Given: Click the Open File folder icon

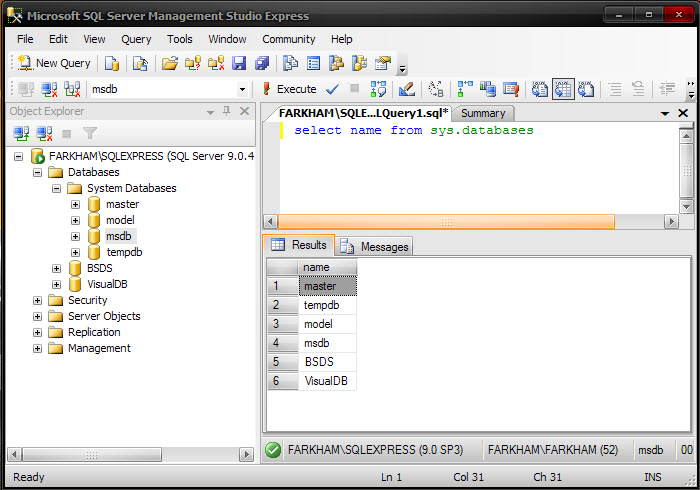Looking at the screenshot, I should tap(170, 63).
